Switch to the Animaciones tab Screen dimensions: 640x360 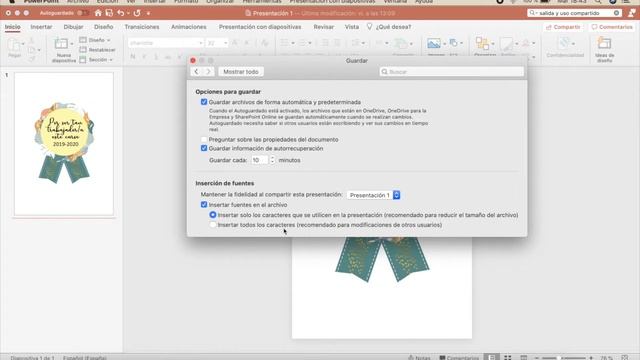[189, 27]
